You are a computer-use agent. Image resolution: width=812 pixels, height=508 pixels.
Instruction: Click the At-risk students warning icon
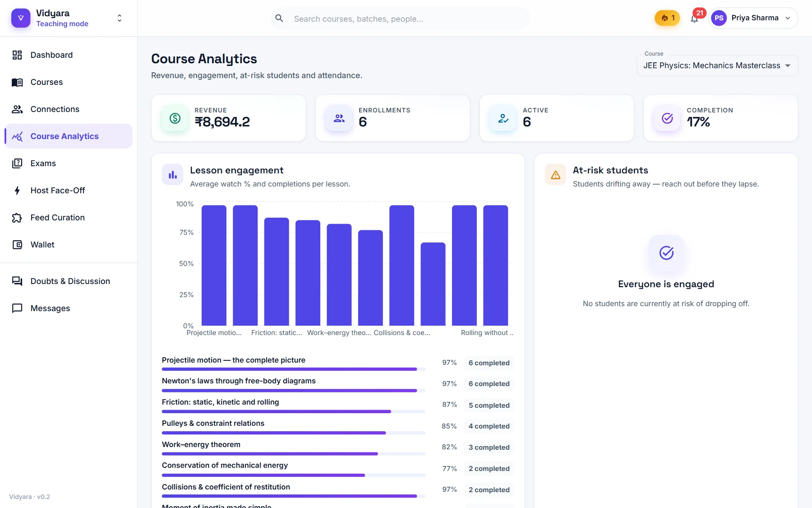coord(555,175)
